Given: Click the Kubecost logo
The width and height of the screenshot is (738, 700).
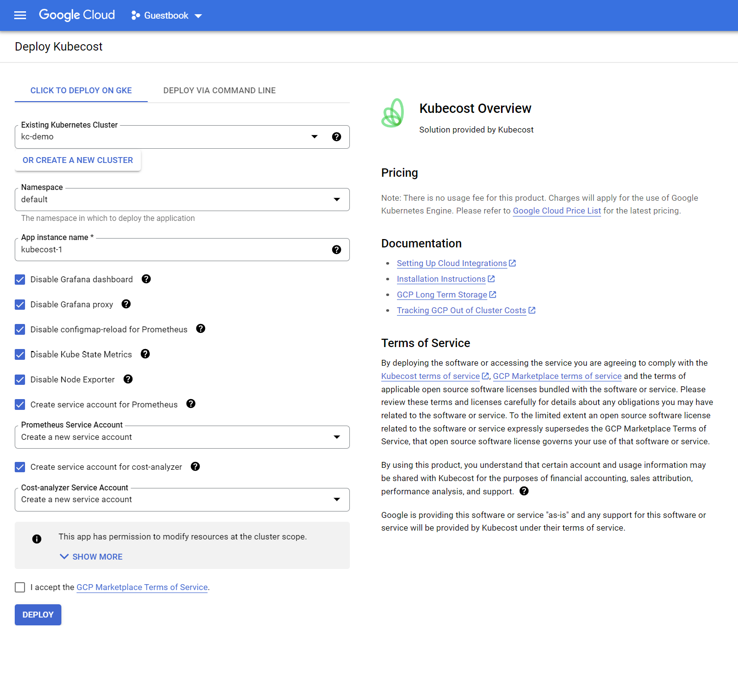Looking at the screenshot, I should coord(393,113).
